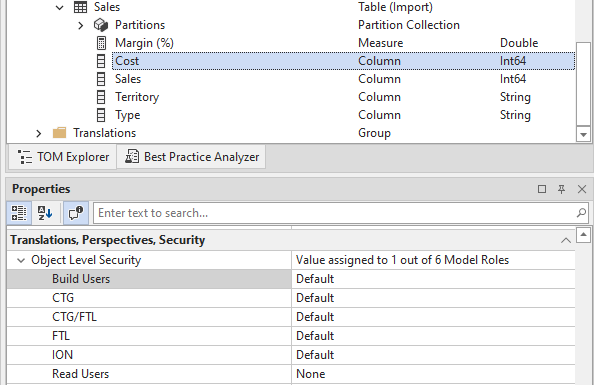The width and height of the screenshot is (594, 385).
Task: Click the Double data type cell
Action: point(519,43)
